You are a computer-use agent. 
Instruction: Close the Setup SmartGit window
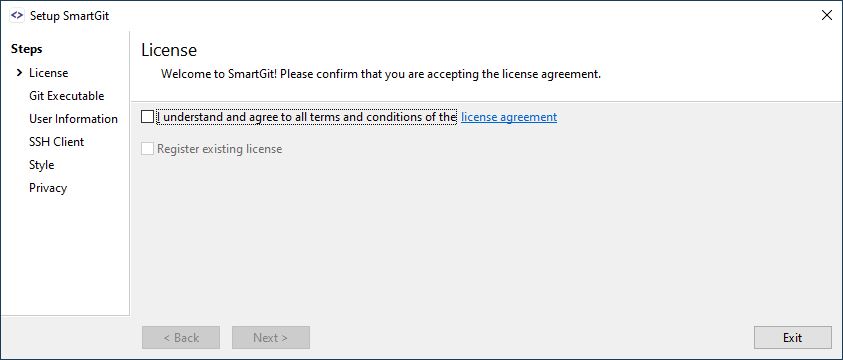(x=827, y=16)
